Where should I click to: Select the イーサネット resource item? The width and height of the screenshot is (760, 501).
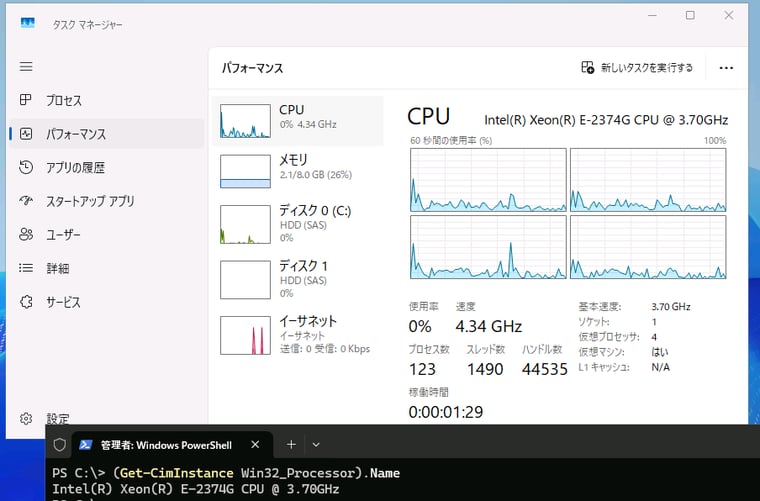click(x=298, y=335)
